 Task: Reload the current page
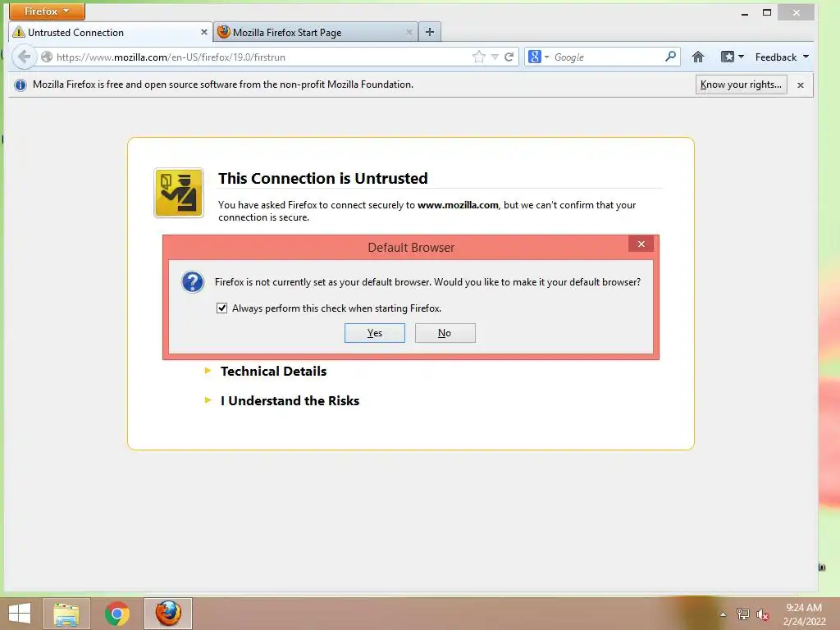tap(509, 57)
